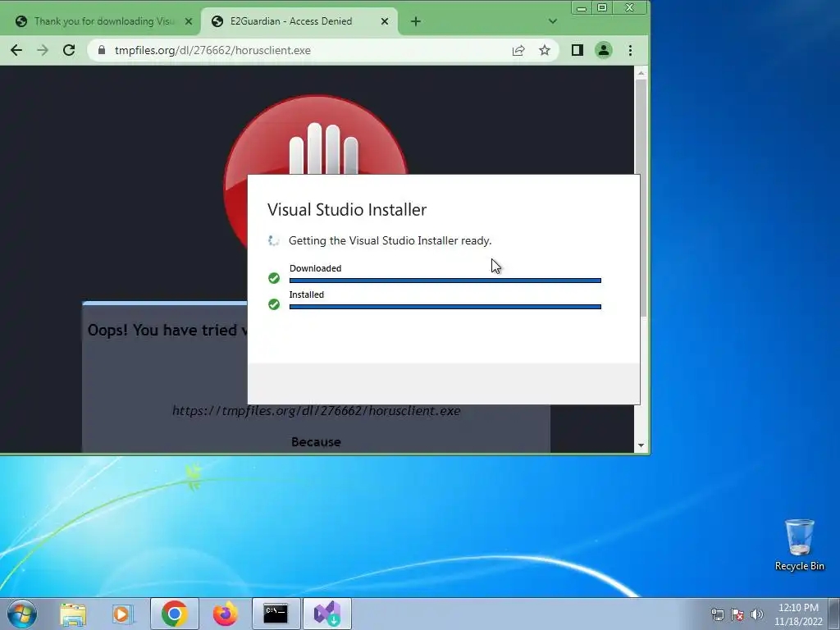Click the green checkmark next to Downloaded
The width and height of the screenshot is (840, 630).
coord(274,278)
